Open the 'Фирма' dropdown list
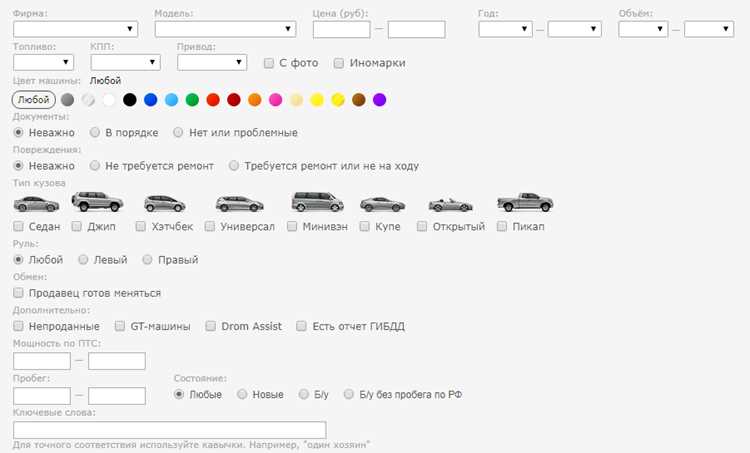The width and height of the screenshot is (750, 453). pyautogui.click(x=76, y=29)
